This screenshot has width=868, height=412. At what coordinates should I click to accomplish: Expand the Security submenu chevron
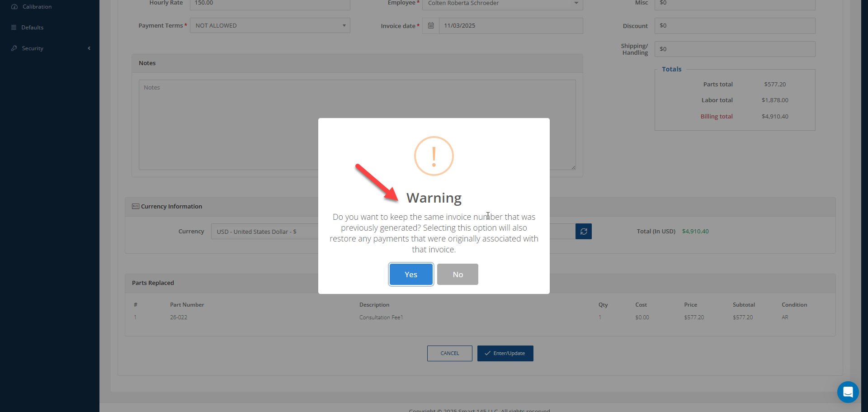89,48
